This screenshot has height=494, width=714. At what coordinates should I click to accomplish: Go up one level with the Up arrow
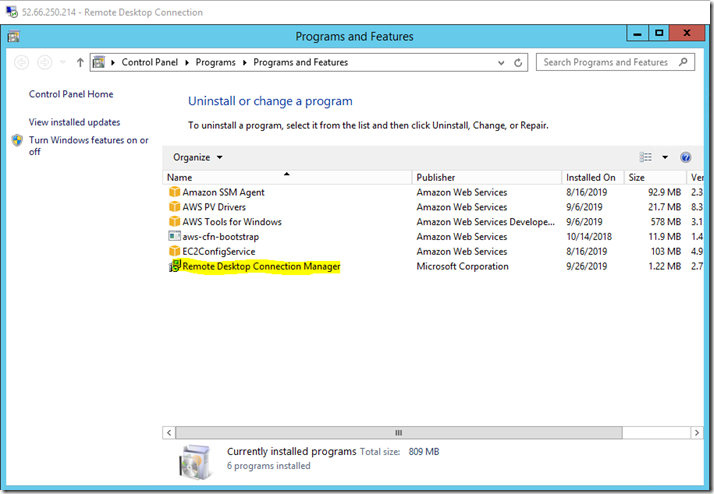[x=80, y=62]
